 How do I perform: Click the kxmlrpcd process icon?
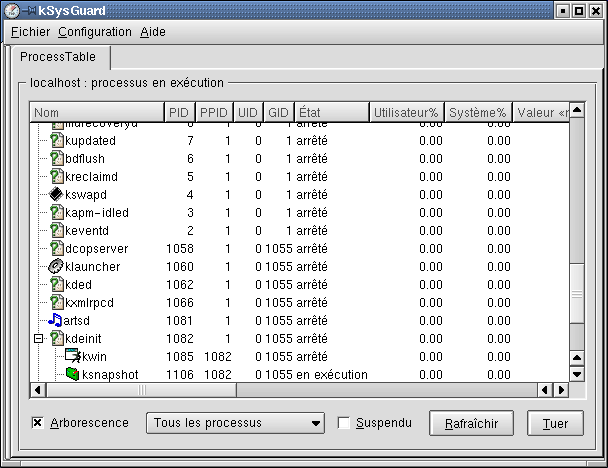click(x=56, y=302)
